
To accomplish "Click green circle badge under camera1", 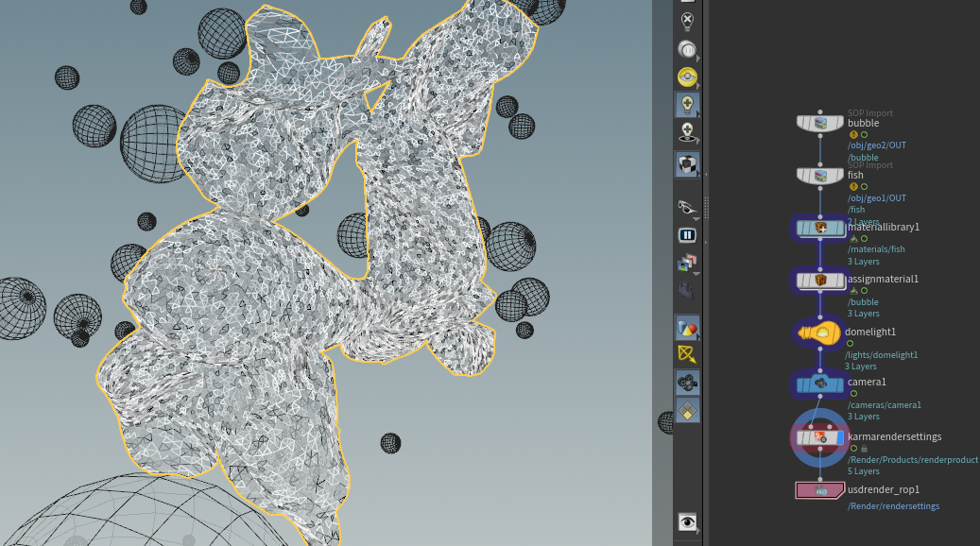I will (853, 394).
